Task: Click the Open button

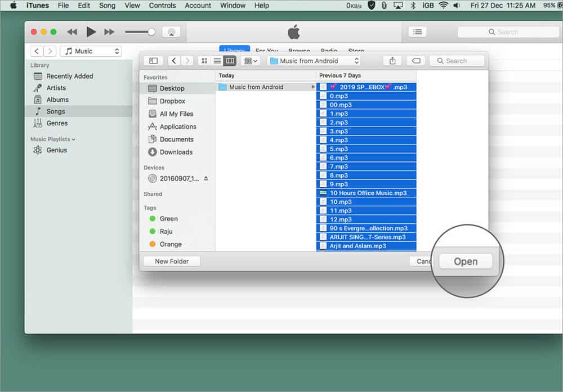Action: click(466, 262)
